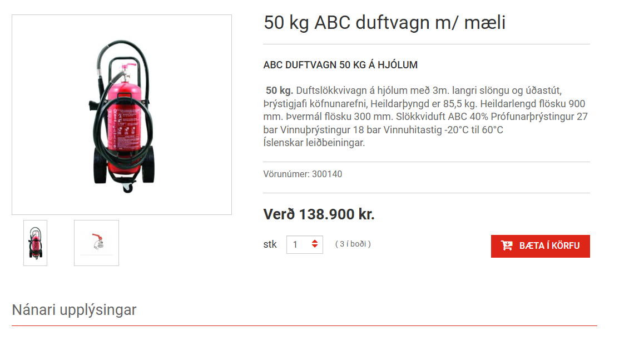
Task: Click the '( 3 í boði )' stock indicator
Action: pyautogui.click(x=353, y=244)
